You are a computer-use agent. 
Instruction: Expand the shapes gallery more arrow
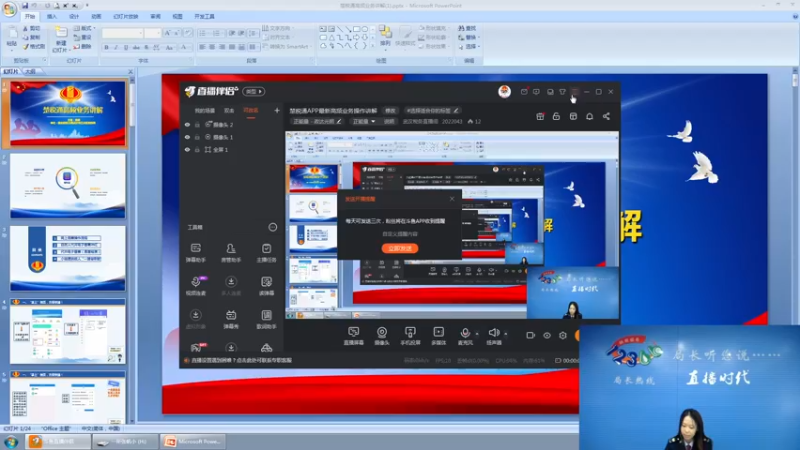pos(373,46)
